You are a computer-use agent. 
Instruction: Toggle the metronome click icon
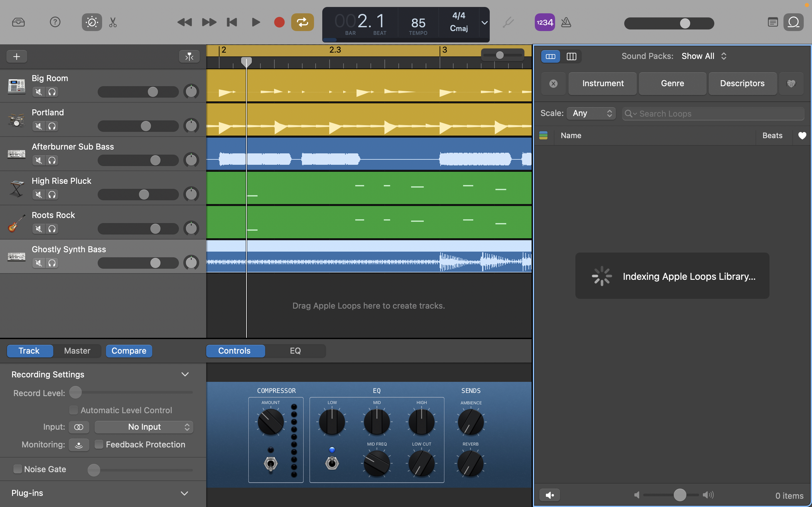(x=565, y=22)
